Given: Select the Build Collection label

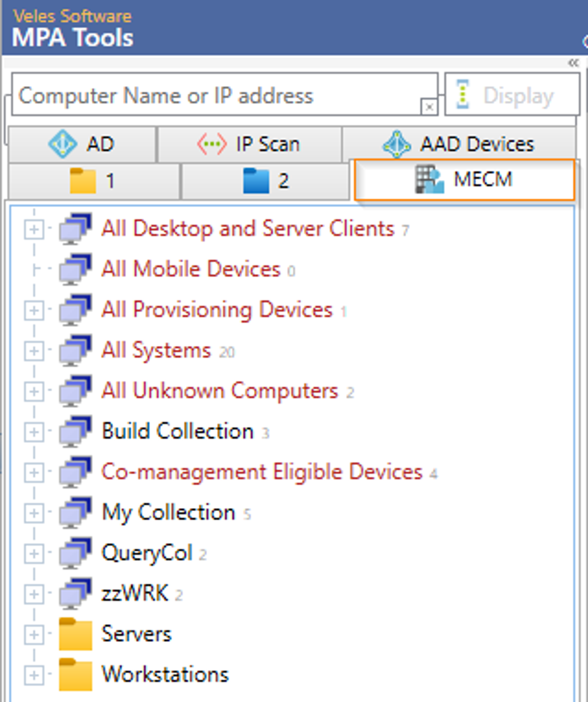Looking at the screenshot, I should point(178,431).
